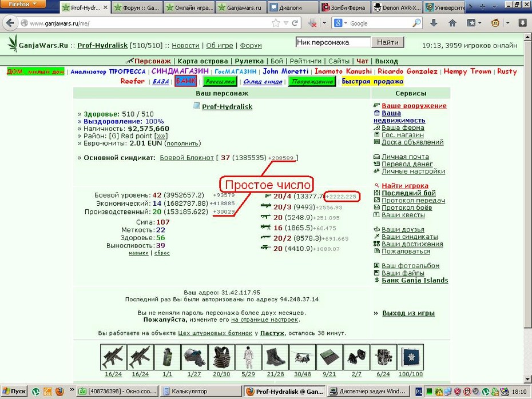Open the ДОМ милый дом green link
This screenshot has width=532, height=399.
click(35, 71)
